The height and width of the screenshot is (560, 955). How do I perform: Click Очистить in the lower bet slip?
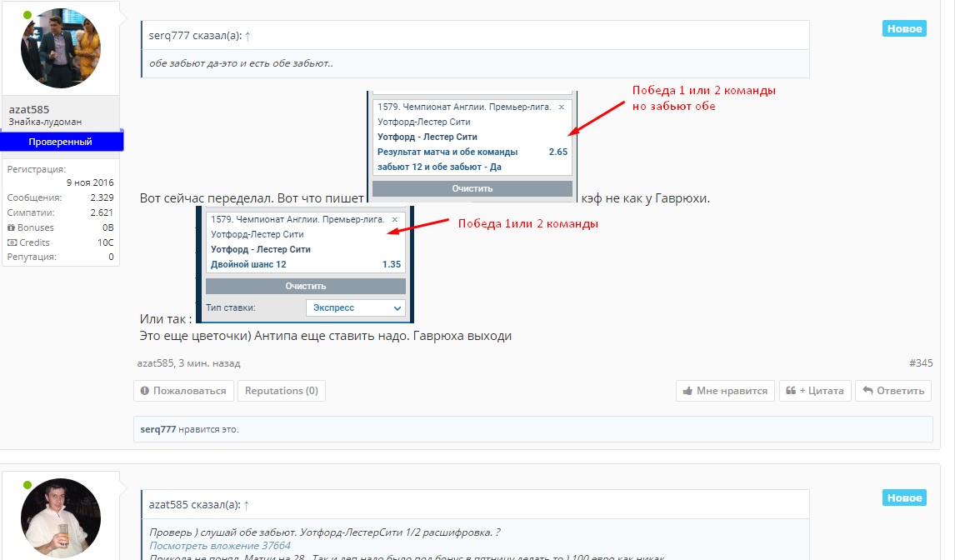coord(305,285)
